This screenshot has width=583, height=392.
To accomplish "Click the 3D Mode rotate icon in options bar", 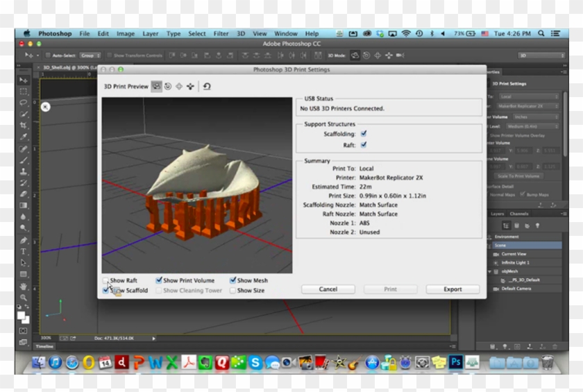I will [x=355, y=56].
